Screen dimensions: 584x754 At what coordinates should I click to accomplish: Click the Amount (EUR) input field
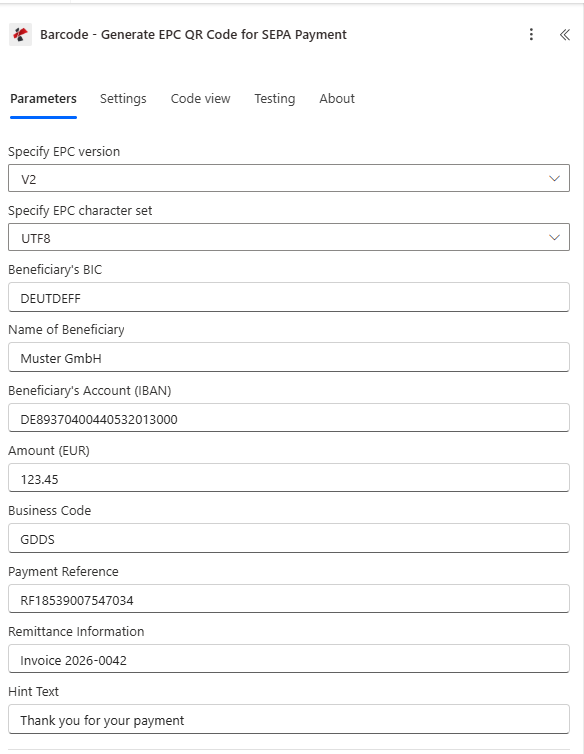289,478
